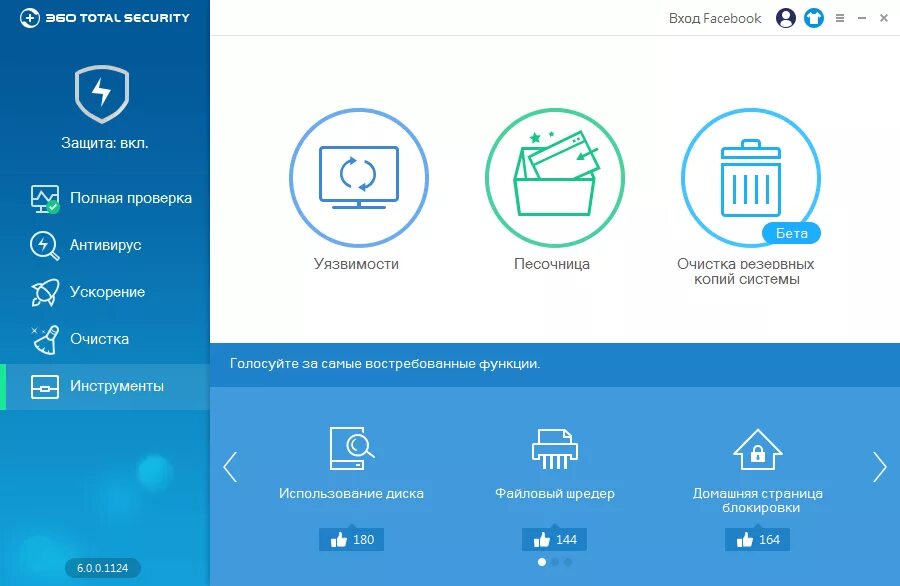Image resolution: width=900 pixels, height=586 pixels.
Task: Click Очистка резервных копий системы label
Action: click(746, 271)
